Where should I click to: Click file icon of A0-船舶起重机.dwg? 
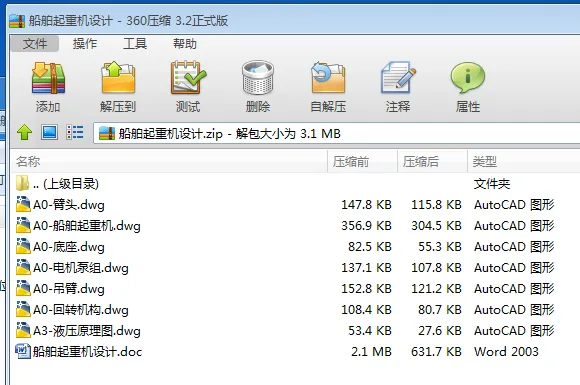tap(23, 225)
